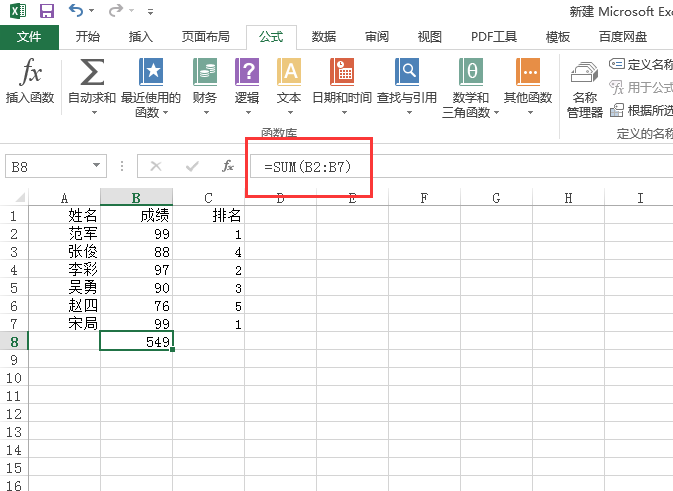Click the select-all corner triangle

coord(20,197)
